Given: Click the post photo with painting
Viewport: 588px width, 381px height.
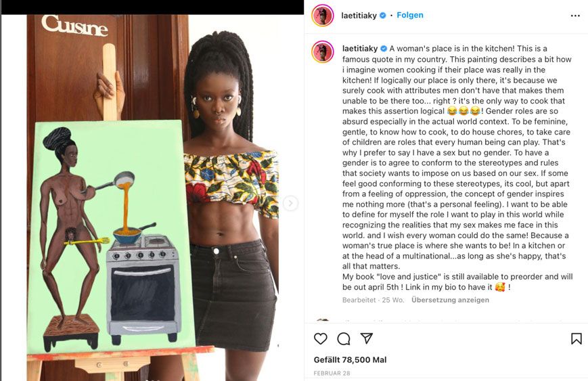Looking at the screenshot, I should point(153,198).
